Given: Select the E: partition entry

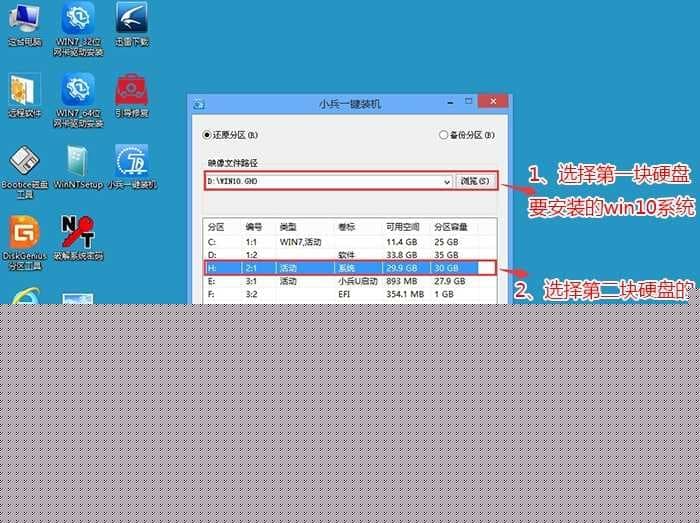Looking at the screenshot, I should click(350, 281).
